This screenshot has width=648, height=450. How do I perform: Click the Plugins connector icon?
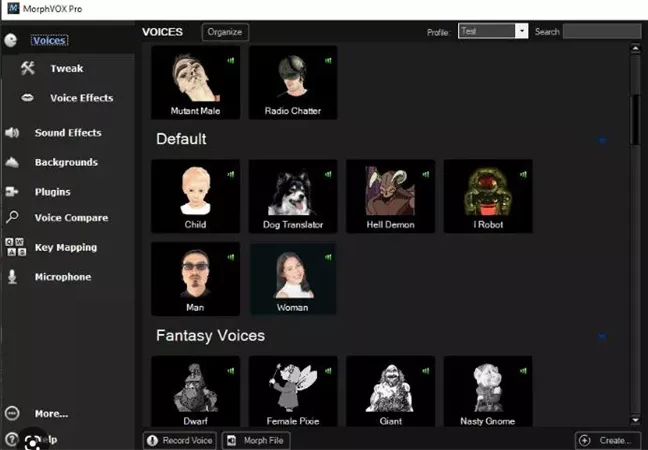[x=12, y=191]
